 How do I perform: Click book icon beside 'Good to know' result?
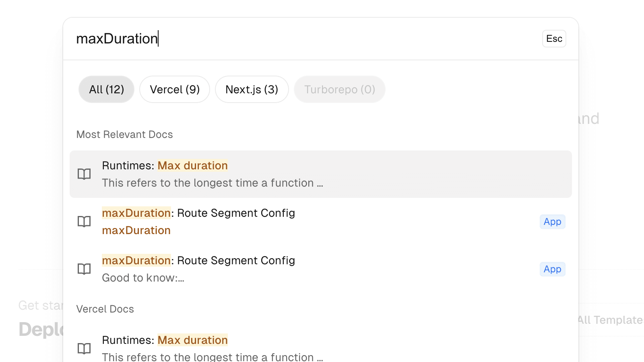pyautogui.click(x=84, y=269)
